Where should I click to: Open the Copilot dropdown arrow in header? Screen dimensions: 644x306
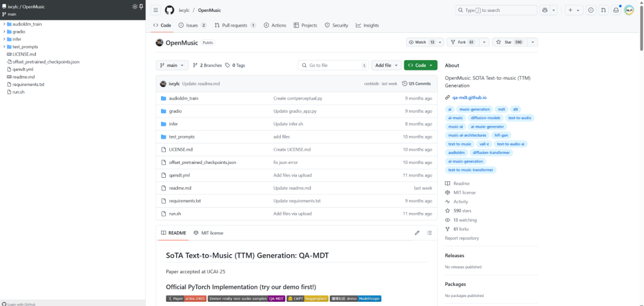pyautogui.click(x=553, y=10)
